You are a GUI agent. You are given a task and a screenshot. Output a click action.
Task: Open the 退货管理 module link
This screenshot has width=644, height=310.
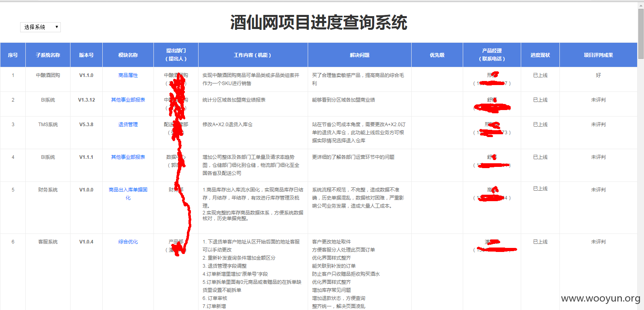(x=128, y=125)
